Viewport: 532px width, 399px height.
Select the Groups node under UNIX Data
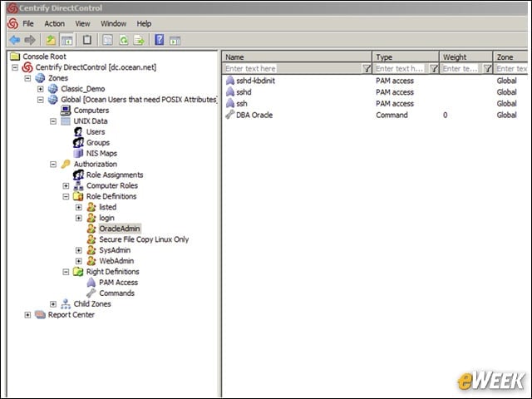[98, 142]
